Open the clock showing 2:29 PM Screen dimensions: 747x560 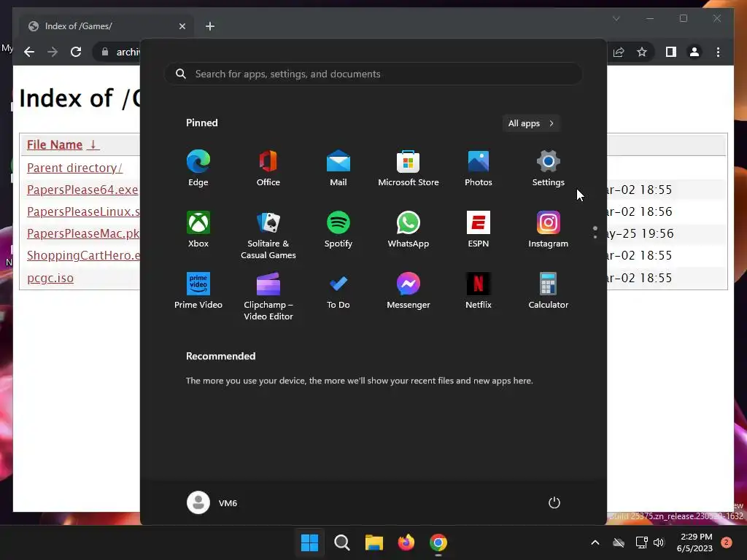(694, 542)
